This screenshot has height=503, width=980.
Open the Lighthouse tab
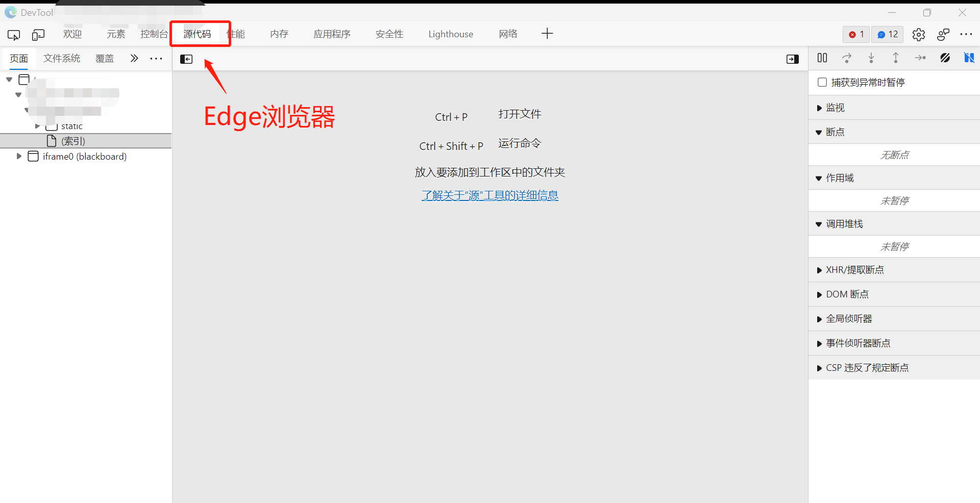(x=451, y=34)
